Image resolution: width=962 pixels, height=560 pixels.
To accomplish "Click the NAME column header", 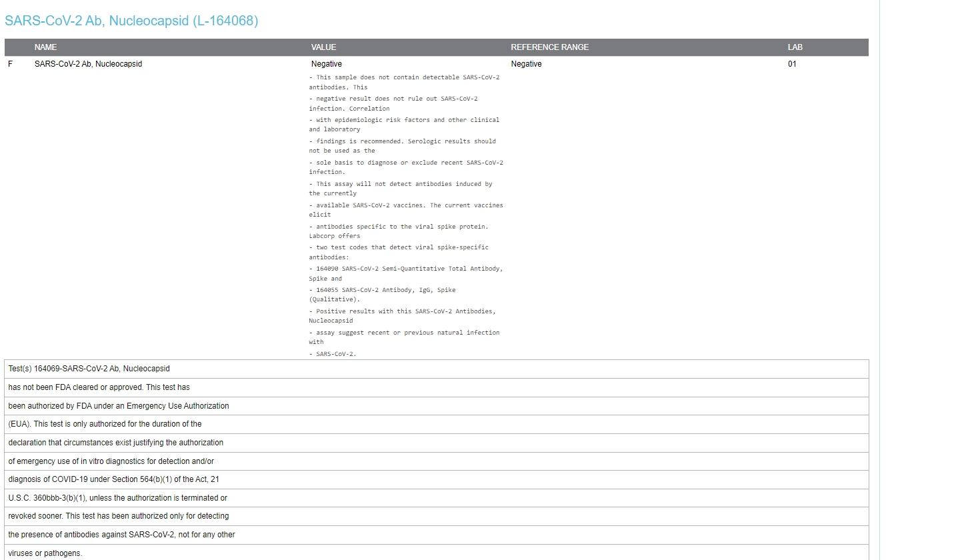I will [45, 47].
